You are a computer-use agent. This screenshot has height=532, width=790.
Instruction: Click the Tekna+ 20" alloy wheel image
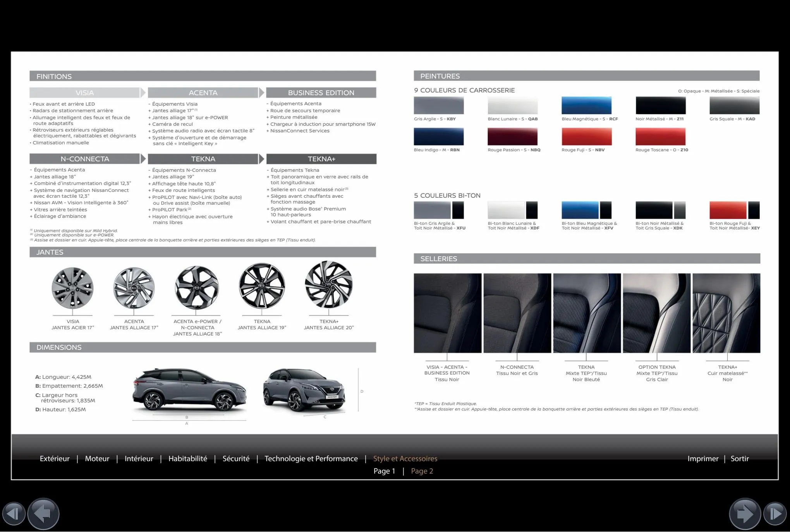click(x=329, y=285)
